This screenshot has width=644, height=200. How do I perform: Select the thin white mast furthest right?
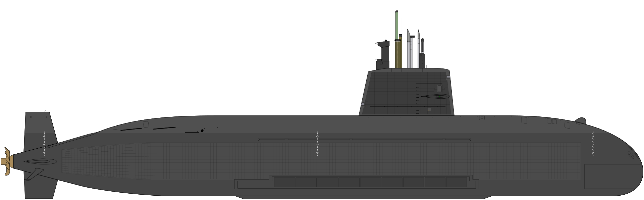tap(419, 50)
